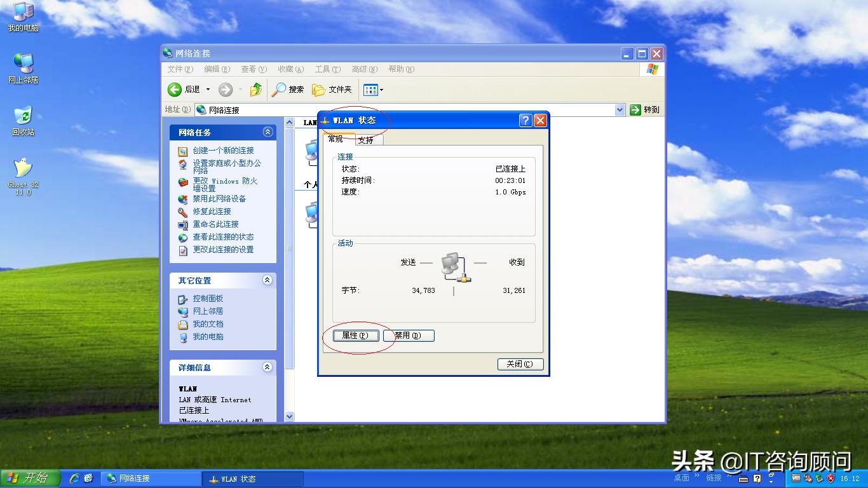Screen dimensions: 868x488
Task: Click the 属性 button in WLAN status
Action: click(x=355, y=335)
